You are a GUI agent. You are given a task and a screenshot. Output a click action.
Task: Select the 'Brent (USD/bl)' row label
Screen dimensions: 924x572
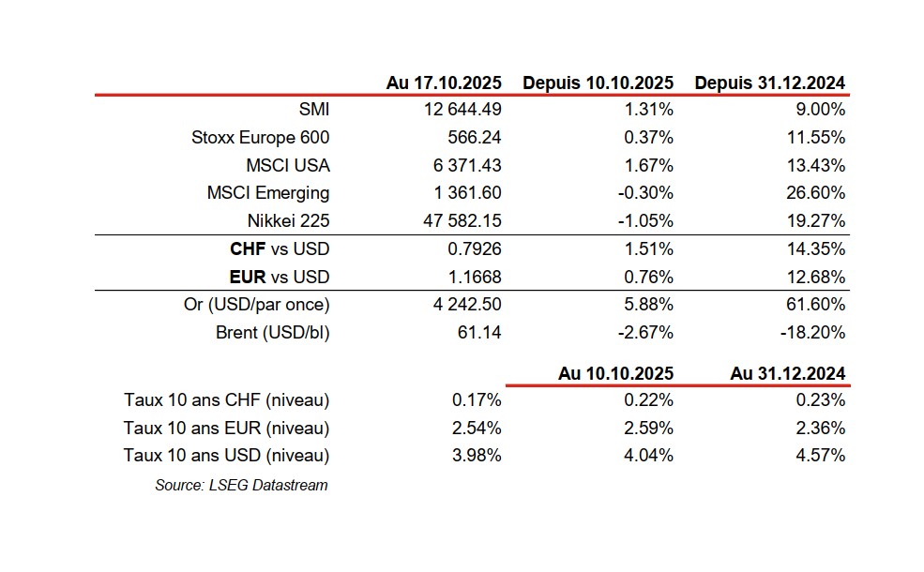(x=273, y=332)
